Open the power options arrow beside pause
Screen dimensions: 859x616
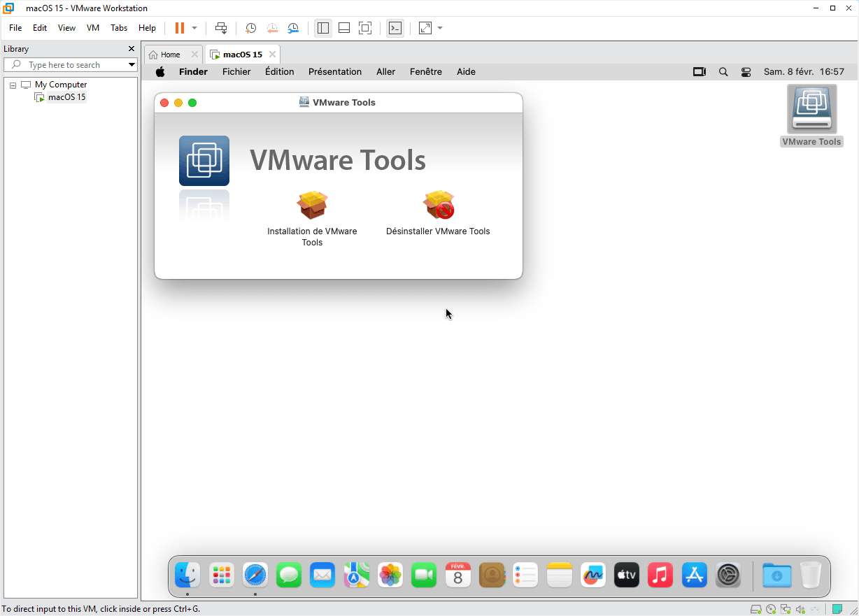(x=194, y=28)
